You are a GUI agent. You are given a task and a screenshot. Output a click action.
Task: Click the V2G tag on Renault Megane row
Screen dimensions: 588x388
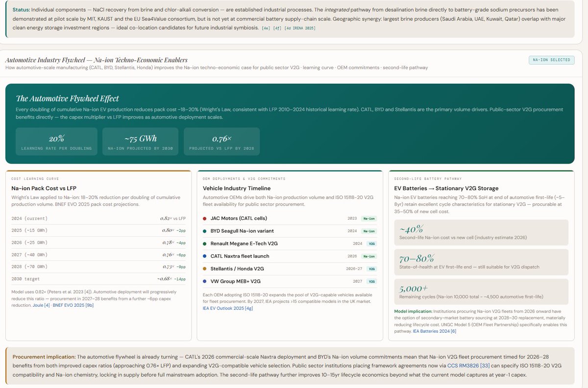371,243
